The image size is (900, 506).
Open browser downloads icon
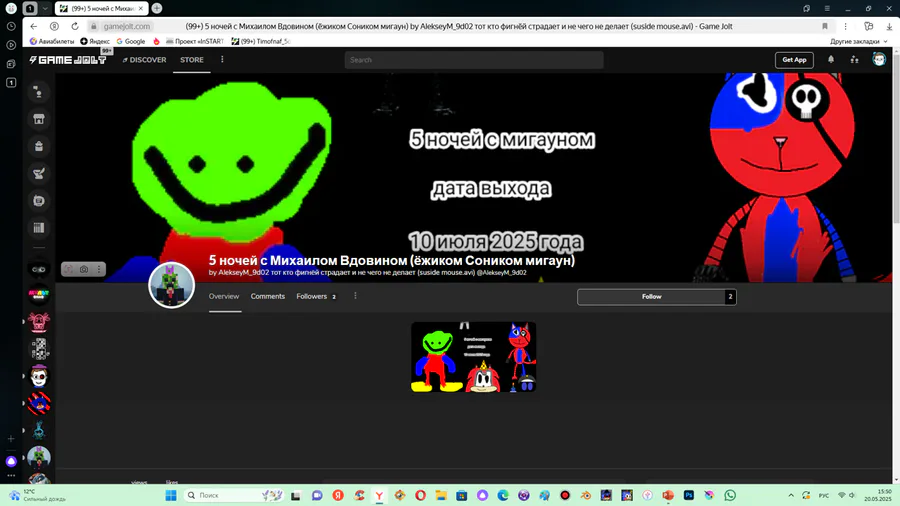[x=889, y=26]
